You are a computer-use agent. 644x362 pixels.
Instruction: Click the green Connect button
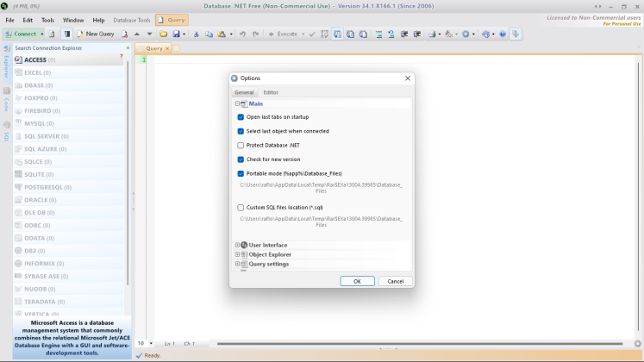[x=21, y=34]
